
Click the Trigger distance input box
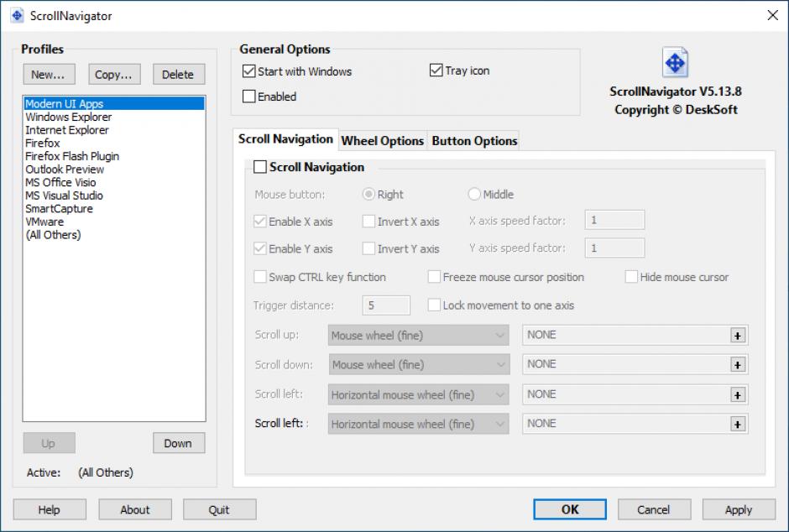point(386,305)
